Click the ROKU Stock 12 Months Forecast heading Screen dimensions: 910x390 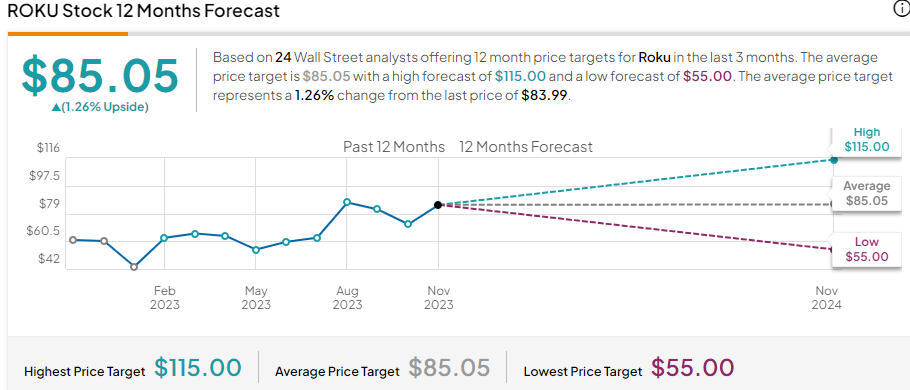click(143, 10)
